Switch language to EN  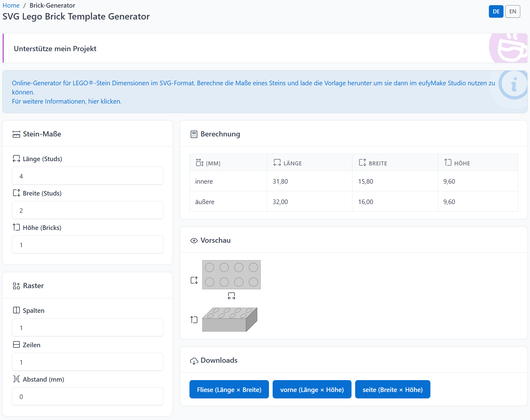(x=513, y=12)
